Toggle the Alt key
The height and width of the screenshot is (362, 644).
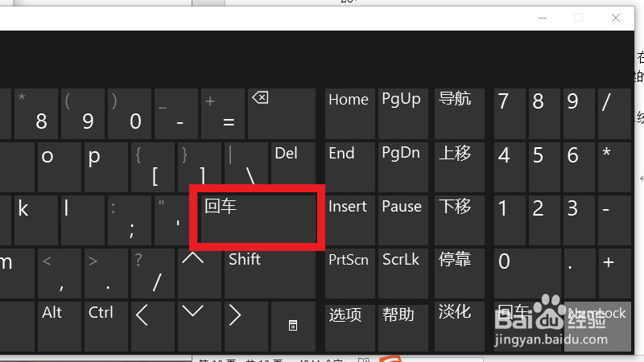[x=58, y=325]
